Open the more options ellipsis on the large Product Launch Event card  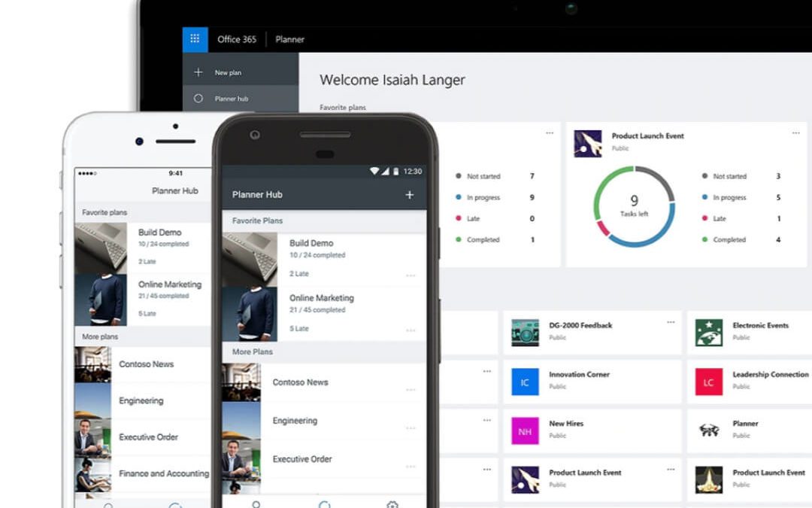[796, 133]
